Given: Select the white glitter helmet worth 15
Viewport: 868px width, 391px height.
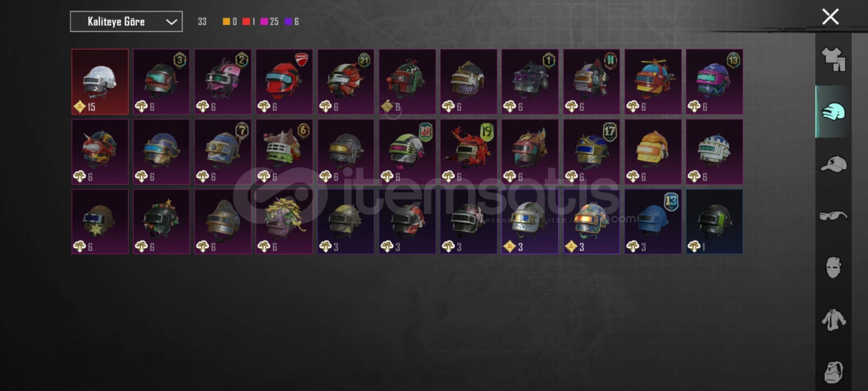Looking at the screenshot, I should [100, 81].
